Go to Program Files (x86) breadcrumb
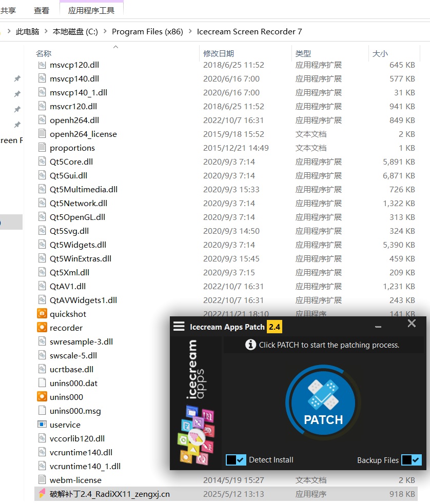This screenshot has width=430, height=504. coord(147,31)
